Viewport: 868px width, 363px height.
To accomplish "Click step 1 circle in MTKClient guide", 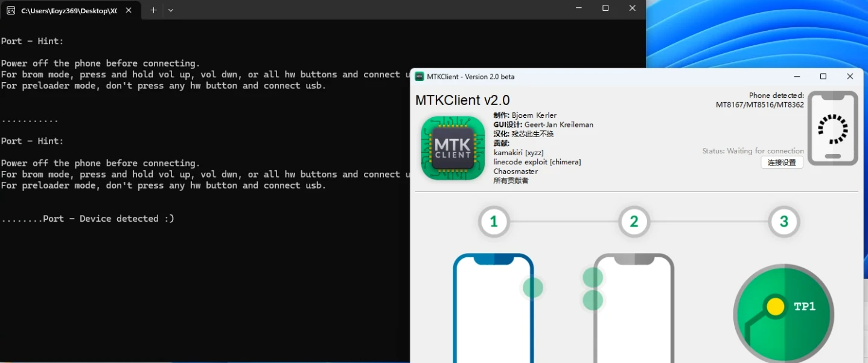I will (494, 222).
